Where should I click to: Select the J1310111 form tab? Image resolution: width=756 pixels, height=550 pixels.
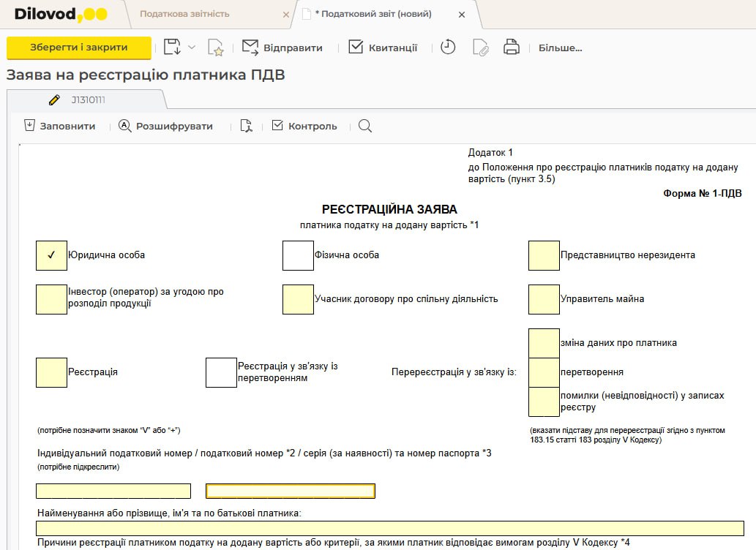point(87,99)
